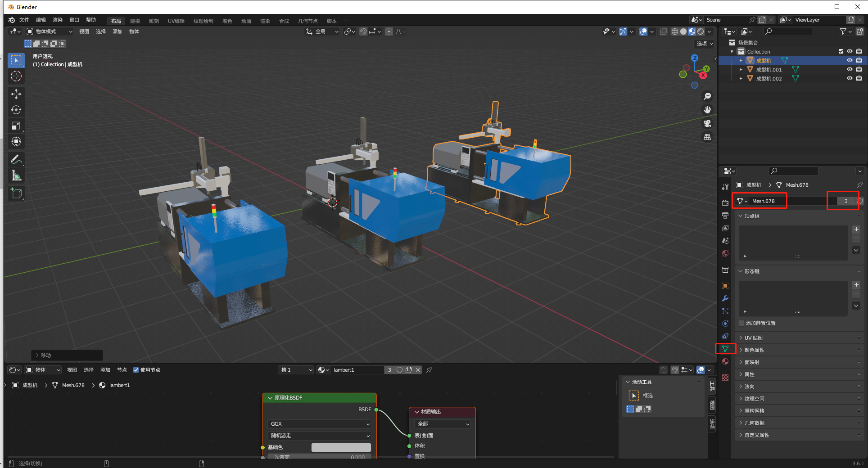The height and width of the screenshot is (468, 868).
Task: Open the 文件 menu
Action: 24,20
